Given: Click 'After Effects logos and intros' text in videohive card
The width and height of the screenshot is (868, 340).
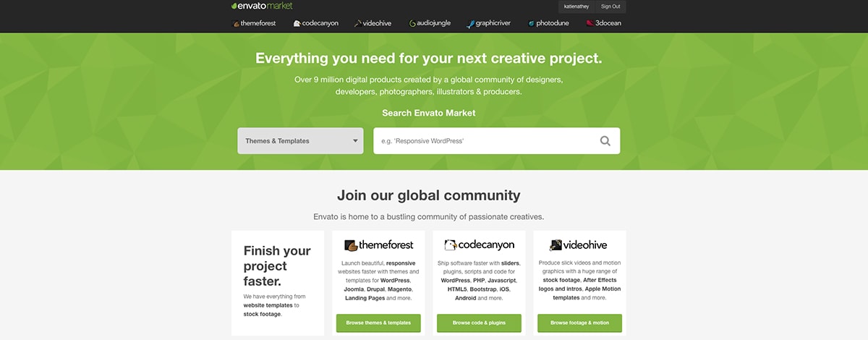Looking at the screenshot, I should 579,284.
